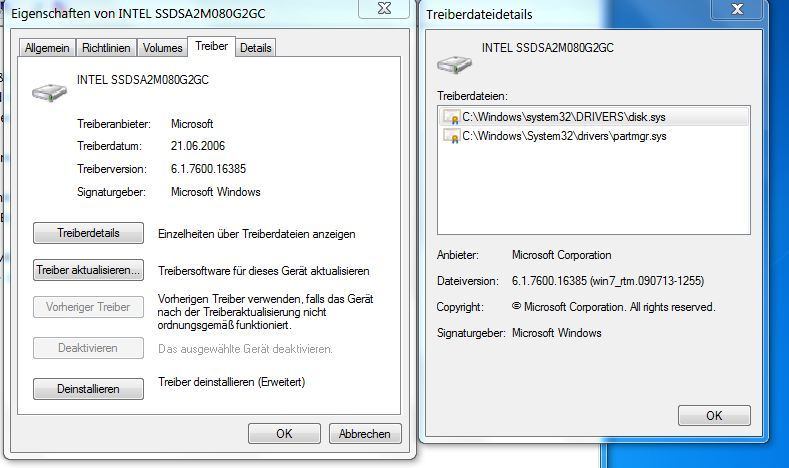Close the Treiberdateidetails window
Viewport: 789px width, 468px height.
737,9
